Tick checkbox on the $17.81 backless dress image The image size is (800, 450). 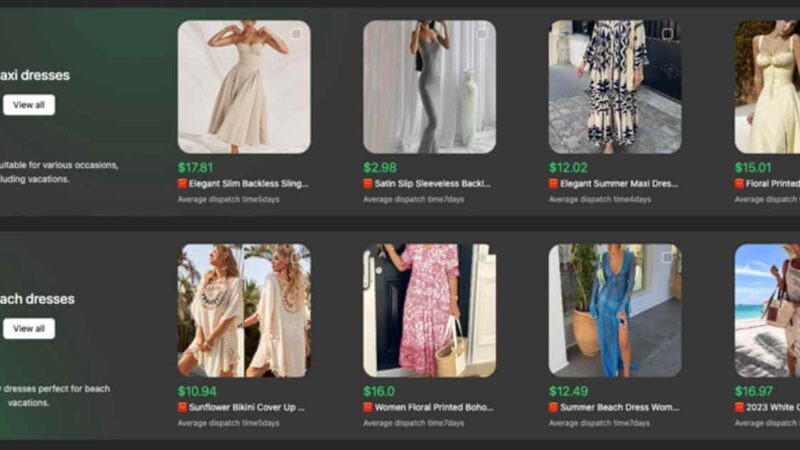pos(296,34)
